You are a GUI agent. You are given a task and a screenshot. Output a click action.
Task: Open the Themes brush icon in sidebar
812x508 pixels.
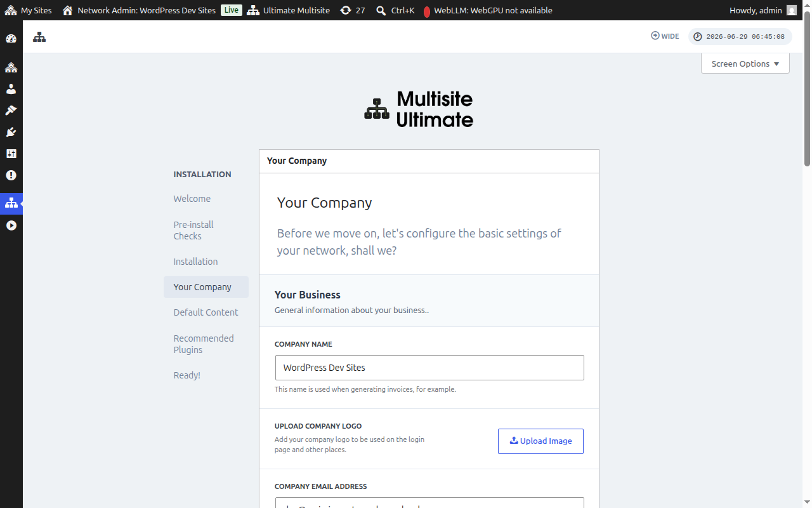coord(11,110)
